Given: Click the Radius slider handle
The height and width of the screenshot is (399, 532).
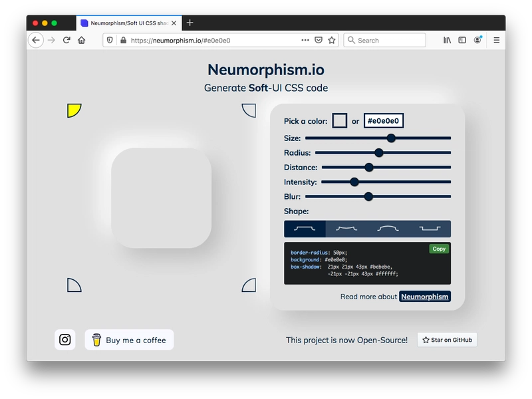Looking at the screenshot, I should pos(379,153).
